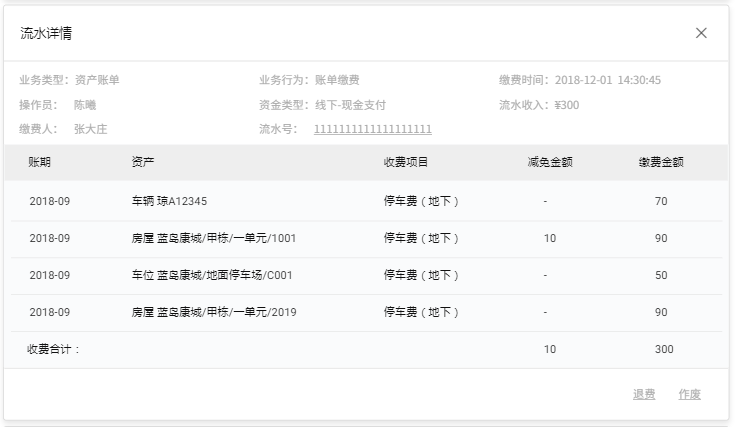Select the 车位 地面停车场/C001 asset row
The height and width of the screenshot is (427, 735).
click(x=211, y=275)
